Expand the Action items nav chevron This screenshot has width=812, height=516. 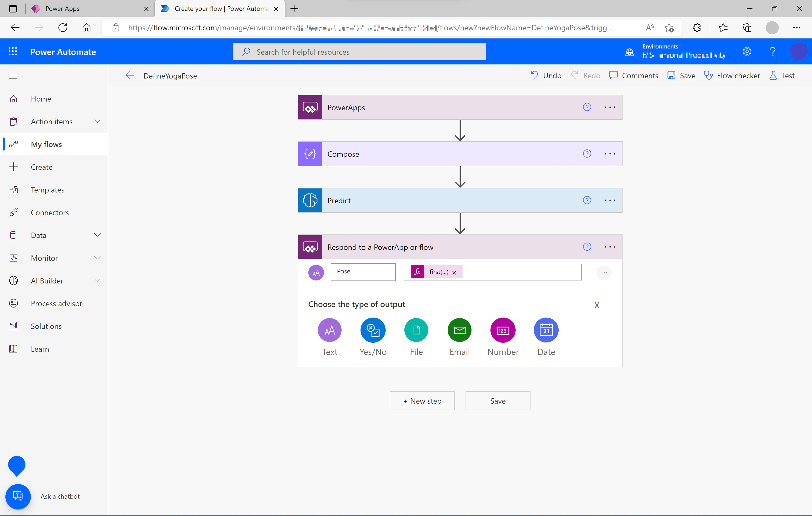[97, 121]
